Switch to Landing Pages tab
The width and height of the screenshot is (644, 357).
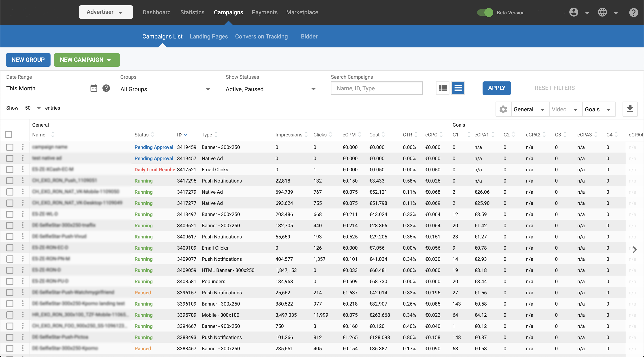coord(209,36)
